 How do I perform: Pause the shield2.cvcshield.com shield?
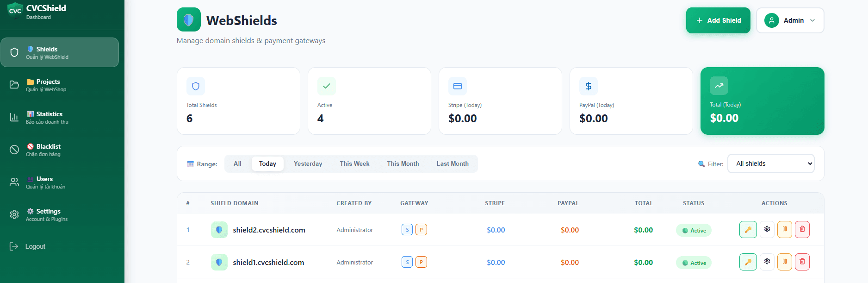[784, 229]
